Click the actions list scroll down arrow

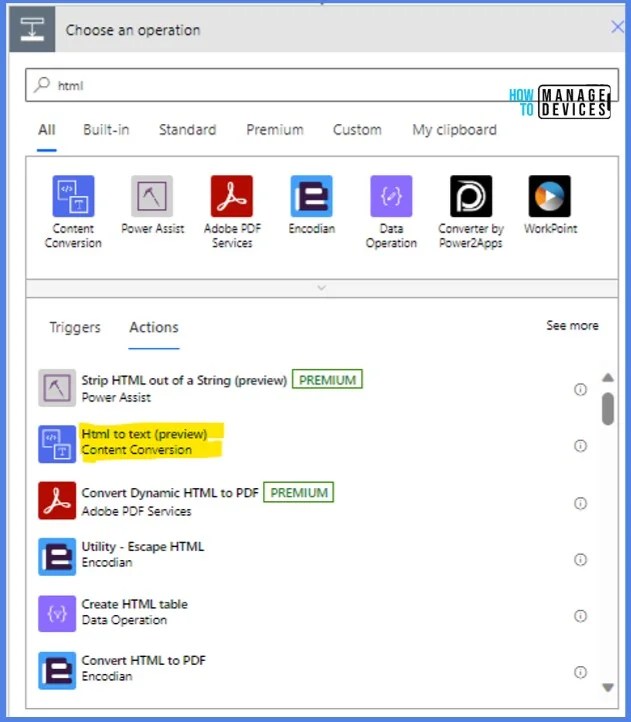tap(608, 687)
